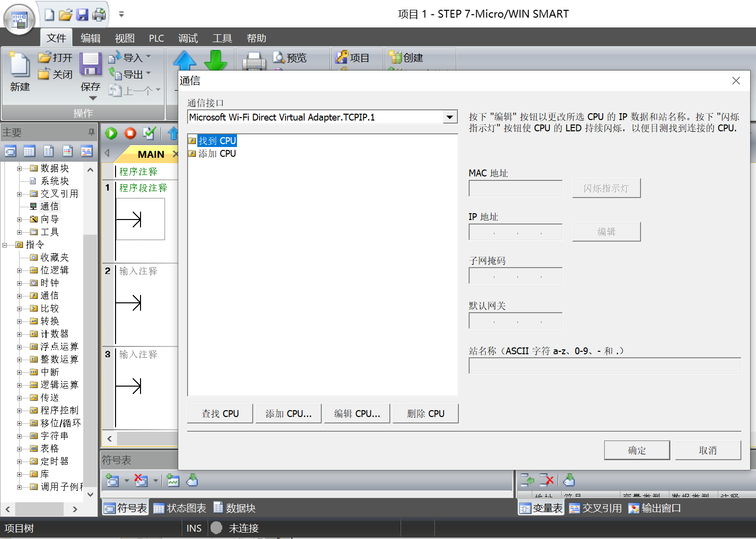Screen dimensions: 756x539
Task: Switch to the 编辑 ribbon tab
Action: point(91,38)
